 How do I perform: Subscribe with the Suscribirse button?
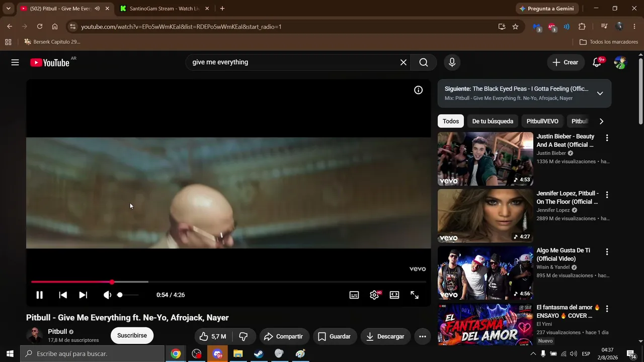[x=132, y=336]
